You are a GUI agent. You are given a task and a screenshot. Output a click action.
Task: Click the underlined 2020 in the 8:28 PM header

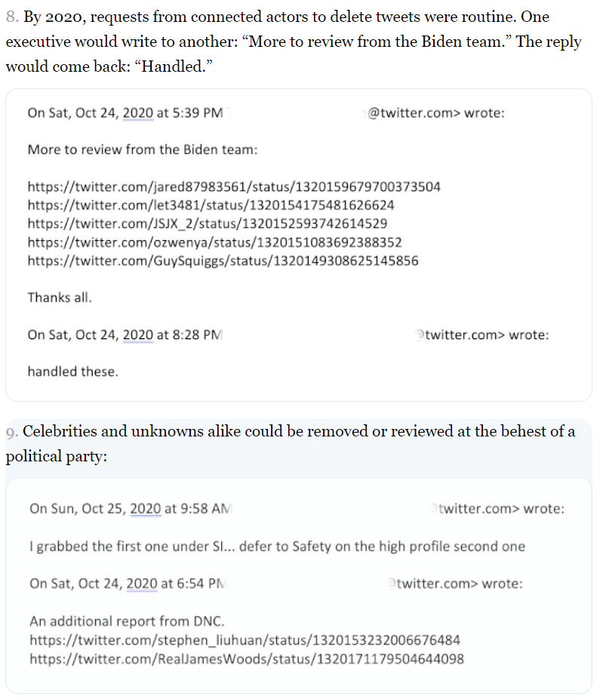[x=137, y=335]
